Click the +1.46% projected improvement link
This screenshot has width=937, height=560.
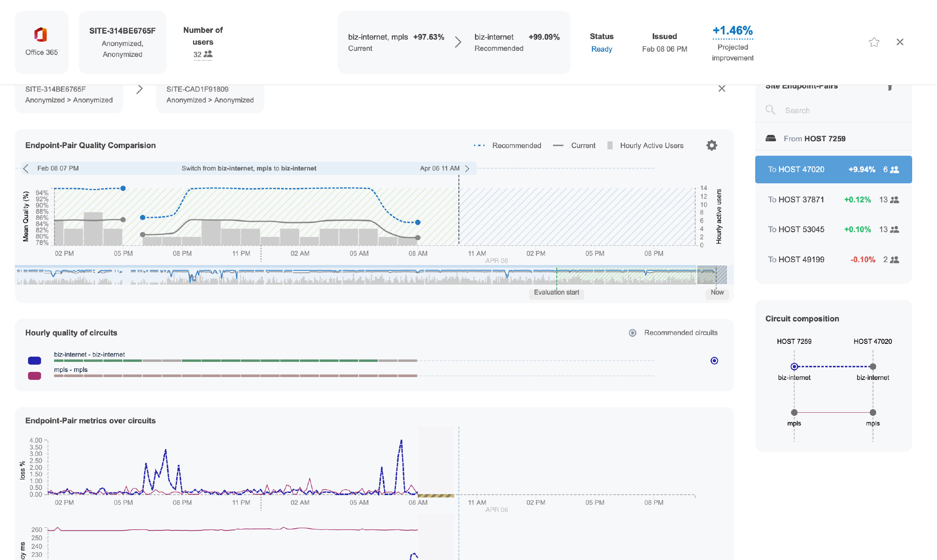click(732, 31)
